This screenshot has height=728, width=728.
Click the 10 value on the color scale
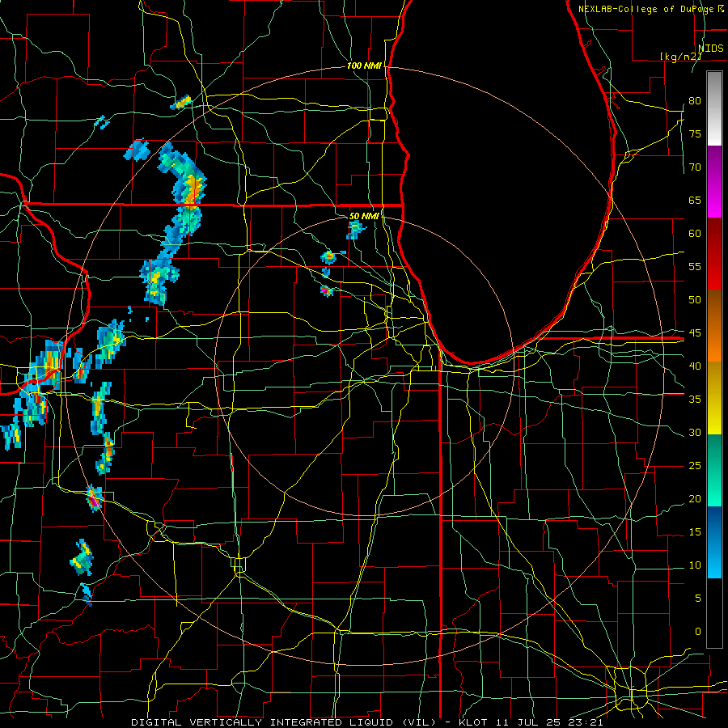point(695,565)
